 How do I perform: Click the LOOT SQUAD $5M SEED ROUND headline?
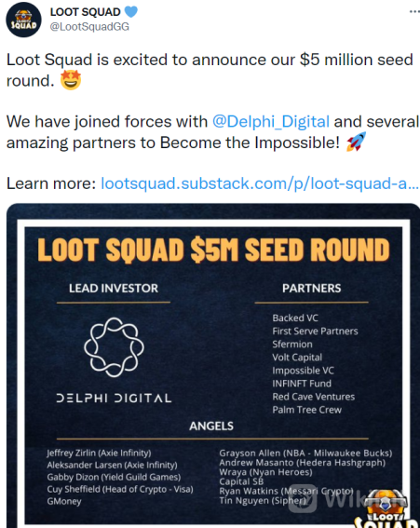tap(213, 250)
